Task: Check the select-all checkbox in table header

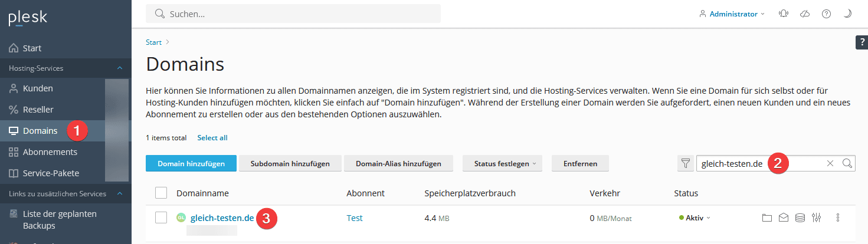Action: [x=161, y=193]
